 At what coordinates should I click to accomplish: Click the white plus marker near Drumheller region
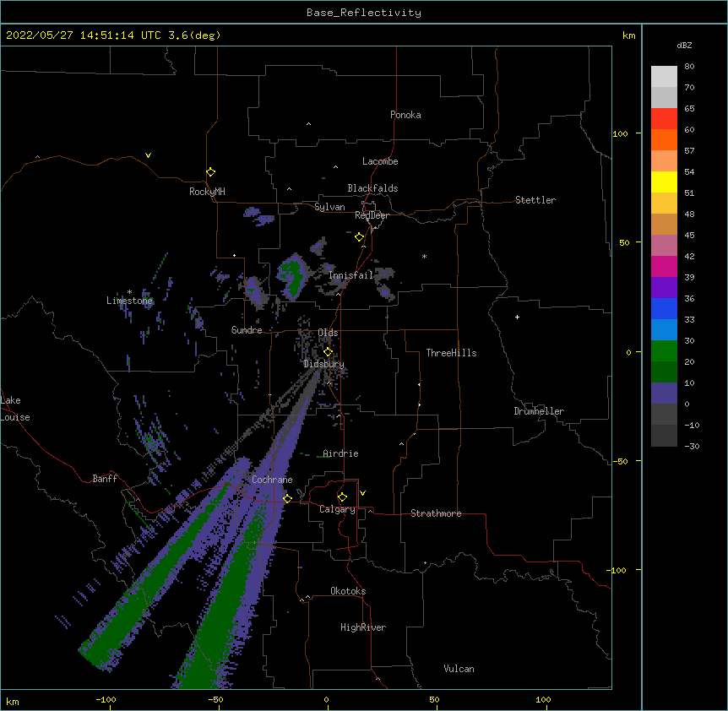[517, 317]
